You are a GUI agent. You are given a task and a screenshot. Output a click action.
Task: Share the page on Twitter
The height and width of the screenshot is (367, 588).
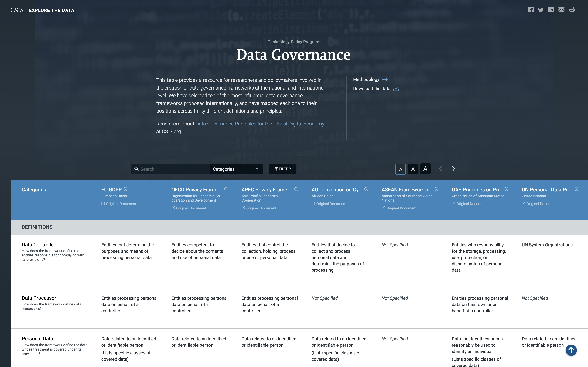pos(541,10)
